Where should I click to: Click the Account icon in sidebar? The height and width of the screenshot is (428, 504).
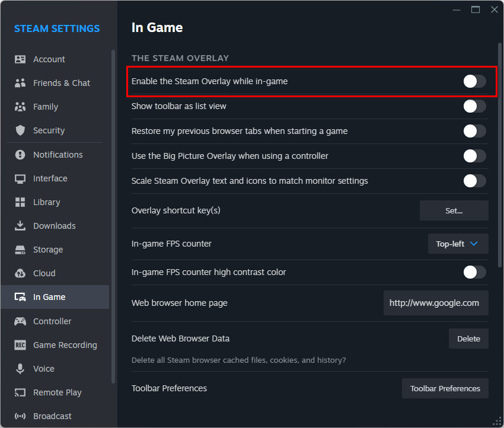click(x=20, y=59)
